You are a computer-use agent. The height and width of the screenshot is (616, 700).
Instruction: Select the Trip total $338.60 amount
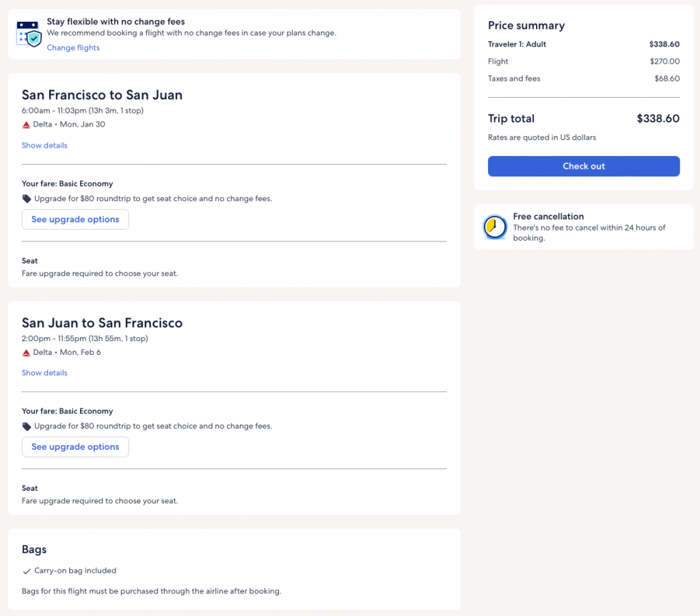pos(658,119)
